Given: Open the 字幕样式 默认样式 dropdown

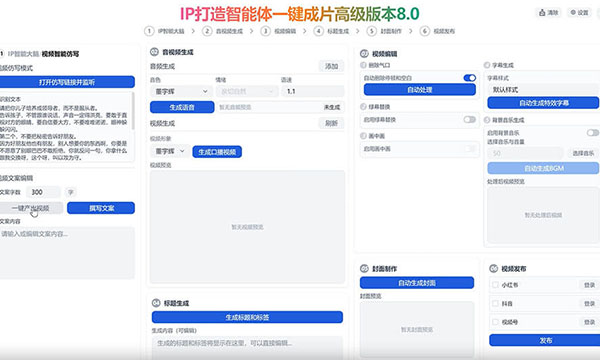Looking at the screenshot, I should point(543,90).
